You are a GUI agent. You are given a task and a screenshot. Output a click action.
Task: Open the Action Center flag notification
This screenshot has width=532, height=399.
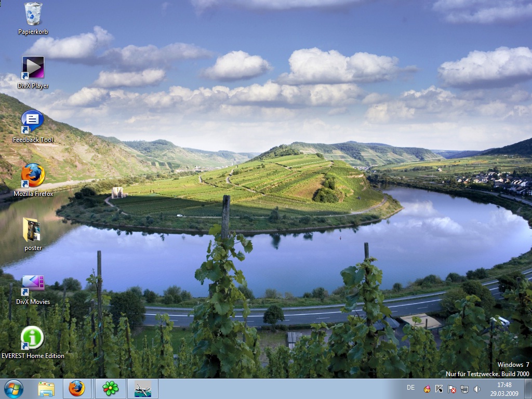coord(452,389)
